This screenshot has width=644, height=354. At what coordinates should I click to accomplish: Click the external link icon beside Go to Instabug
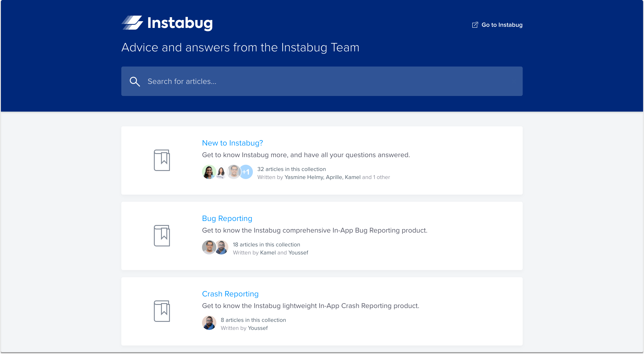click(475, 25)
